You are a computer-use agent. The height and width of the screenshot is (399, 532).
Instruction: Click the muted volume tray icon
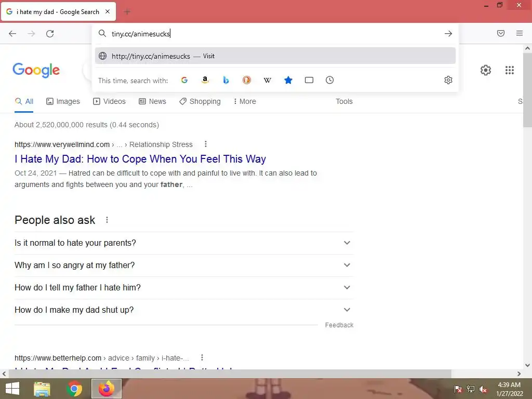tap(483, 389)
